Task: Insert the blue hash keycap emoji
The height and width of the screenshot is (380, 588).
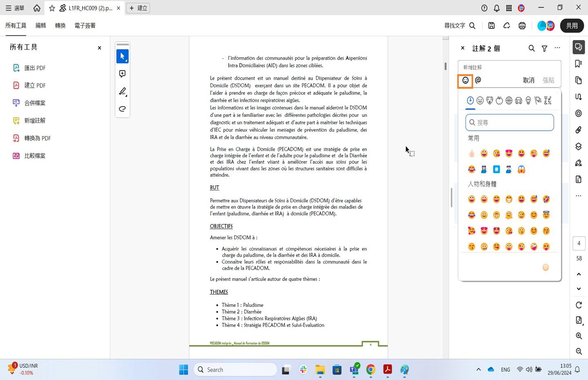Action: point(497,169)
